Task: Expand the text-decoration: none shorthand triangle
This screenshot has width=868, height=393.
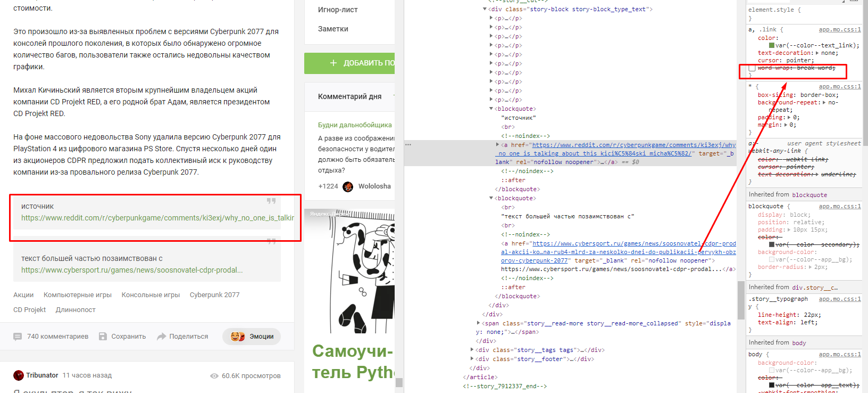Action: pyautogui.click(x=817, y=53)
